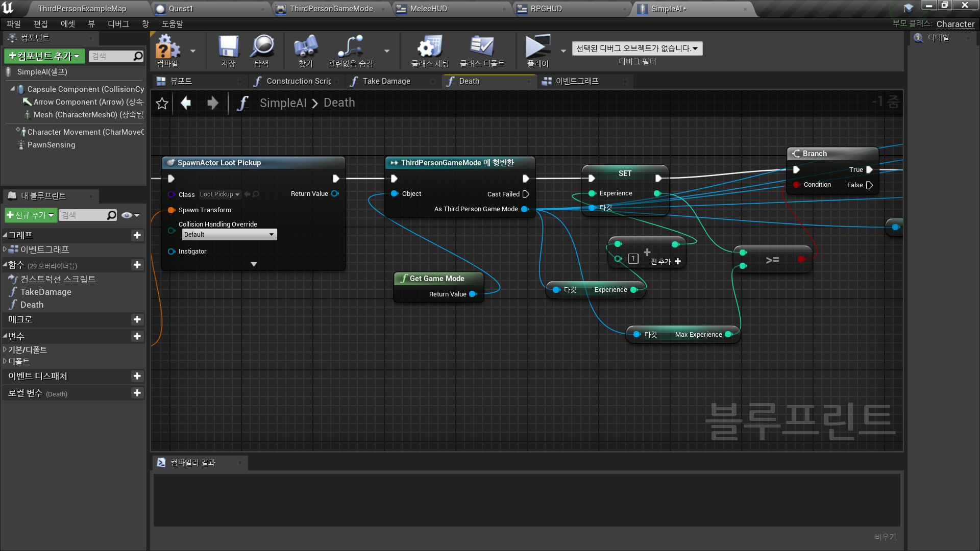The image size is (980, 551).
Task: Open Class Settings (클래스 세팅) gear icon
Action: (429, 47)
